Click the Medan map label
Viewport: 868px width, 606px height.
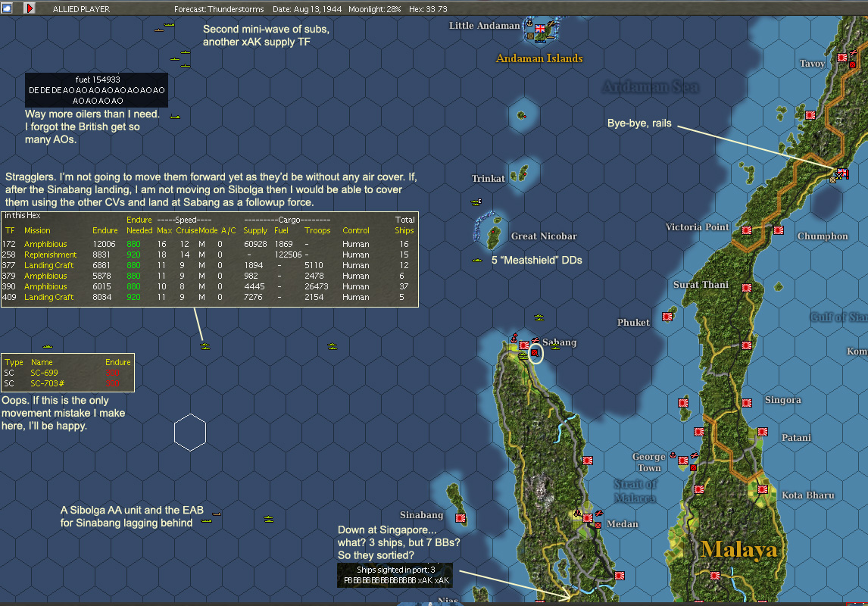pos(622,523)
